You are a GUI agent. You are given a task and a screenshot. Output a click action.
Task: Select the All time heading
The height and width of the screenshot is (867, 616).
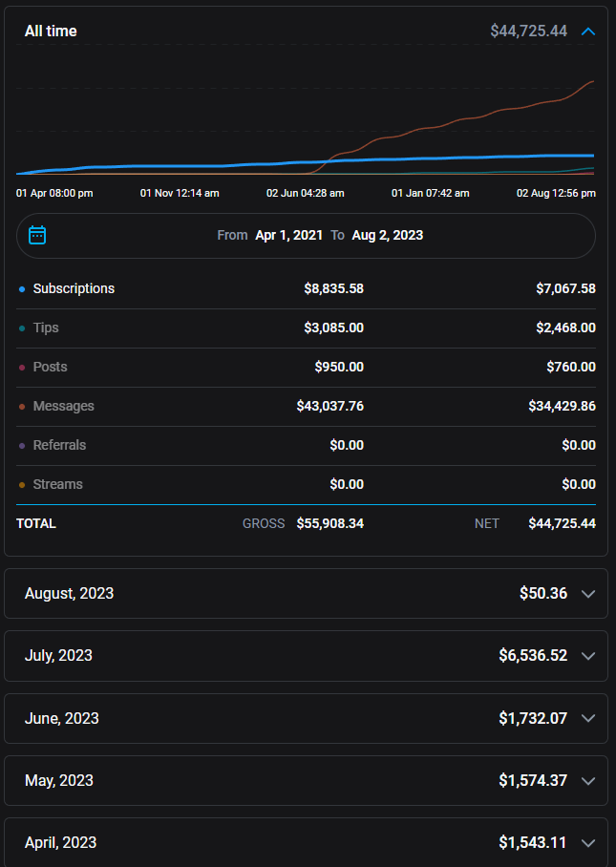[51, 32]
